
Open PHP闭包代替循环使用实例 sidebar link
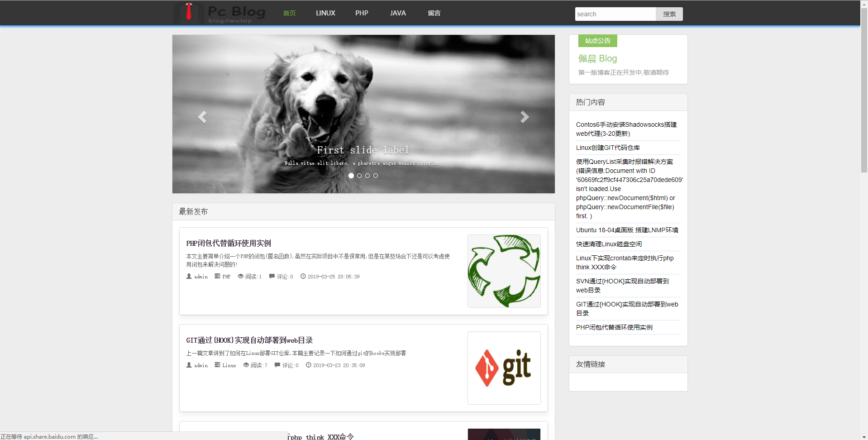[x=614, y=327]
